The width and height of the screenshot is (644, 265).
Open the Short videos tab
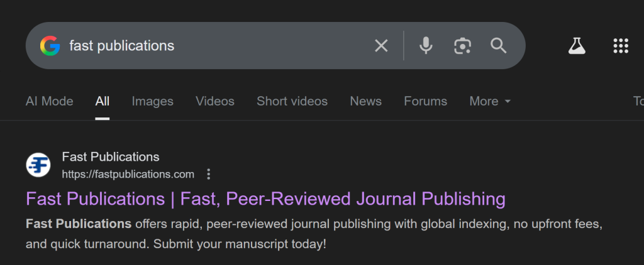[292, 101]
